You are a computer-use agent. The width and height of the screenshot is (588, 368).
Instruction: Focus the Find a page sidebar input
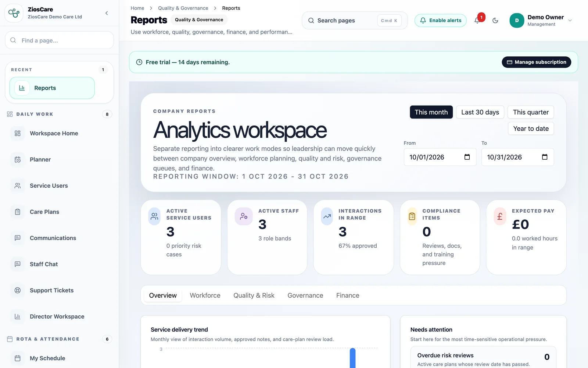click(60, 40)
